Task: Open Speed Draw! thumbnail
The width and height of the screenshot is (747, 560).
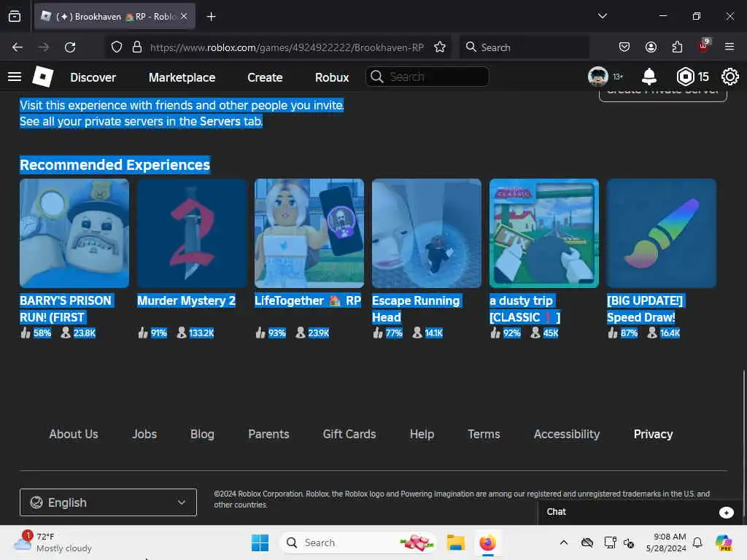Action: [x=662, y=233]
